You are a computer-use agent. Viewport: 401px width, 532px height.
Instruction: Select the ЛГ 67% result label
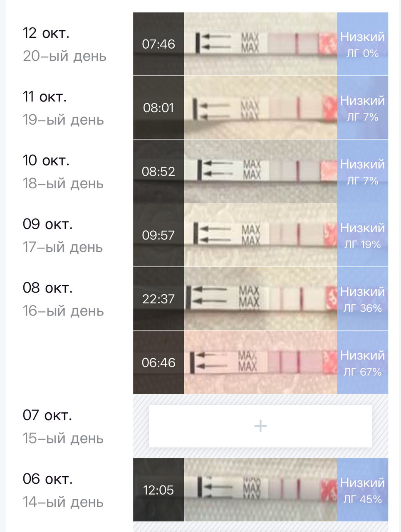tap(363, 372)
